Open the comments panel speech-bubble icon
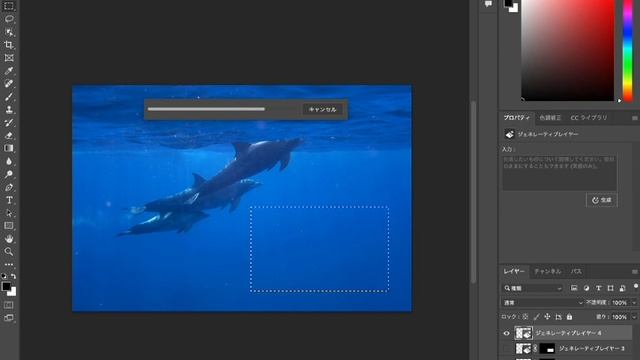This screenshot has height=360, width=640. 488,4
